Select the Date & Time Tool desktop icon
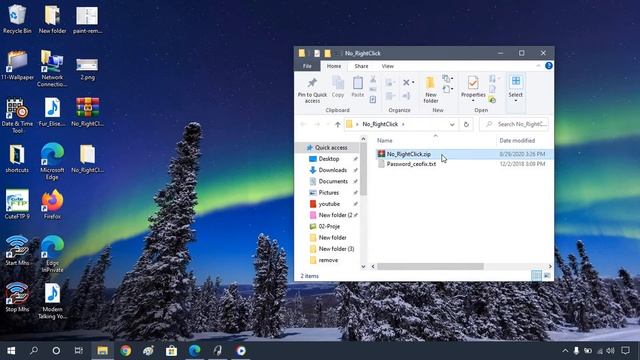640x360 pixels. pyautogui.click(x=17, y=116)
